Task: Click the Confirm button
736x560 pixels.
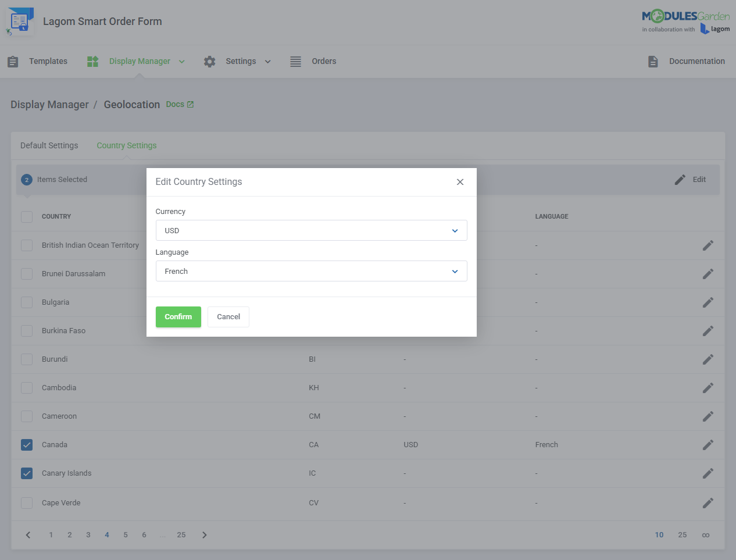Action: (178, 317)
